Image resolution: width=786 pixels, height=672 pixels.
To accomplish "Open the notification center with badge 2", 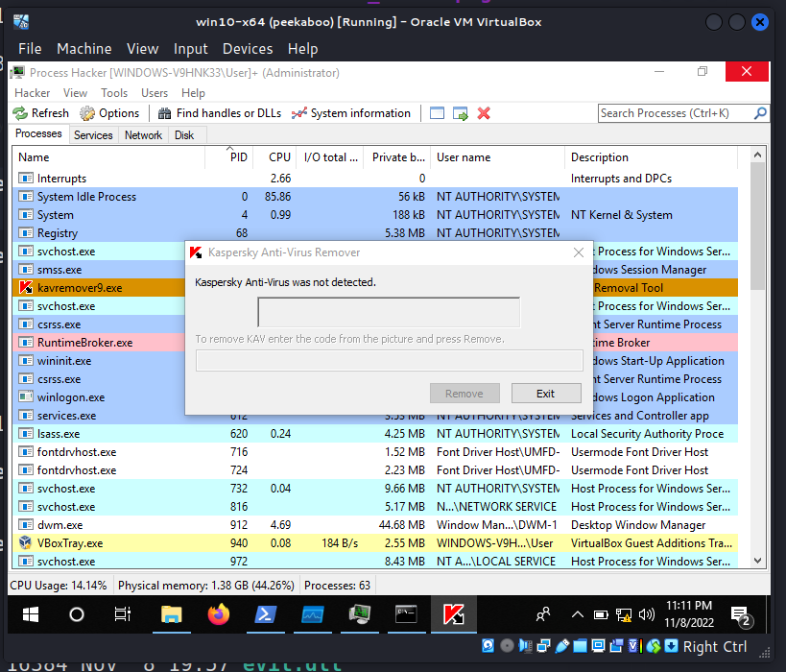I will tap(740, 615).
